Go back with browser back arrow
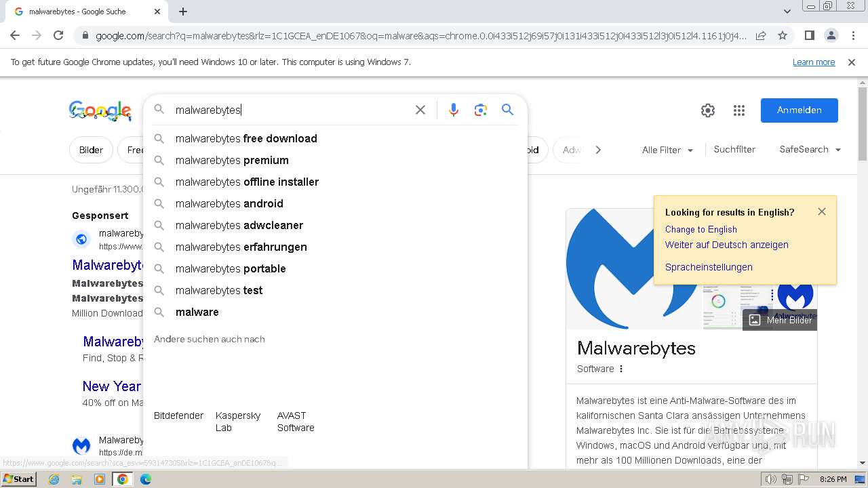This screenshot has width=868, height=488. 15,35
